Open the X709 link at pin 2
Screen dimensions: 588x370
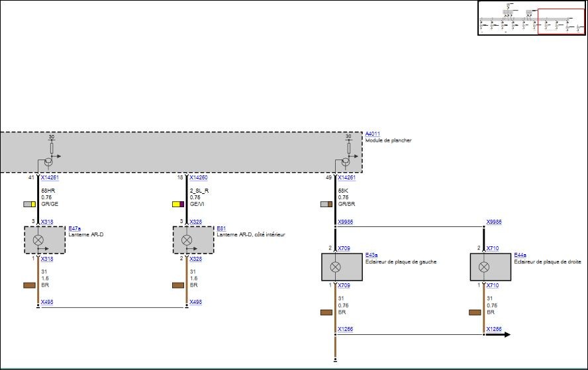click(x=344, y=248)
